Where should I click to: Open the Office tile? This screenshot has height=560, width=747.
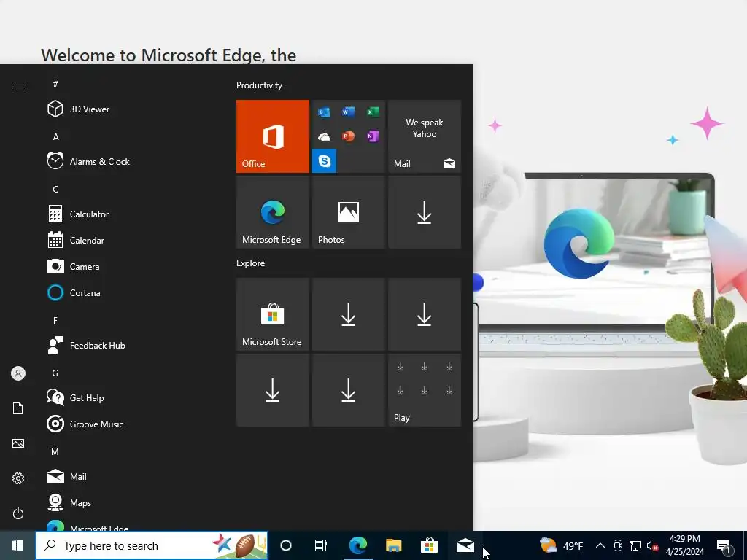[x=273, y=136]
